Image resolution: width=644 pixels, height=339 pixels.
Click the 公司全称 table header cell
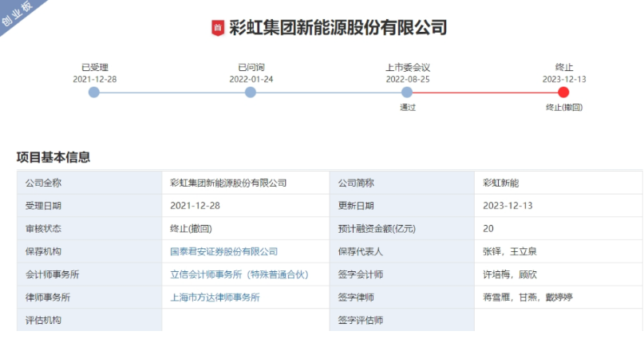coord(89,183)
